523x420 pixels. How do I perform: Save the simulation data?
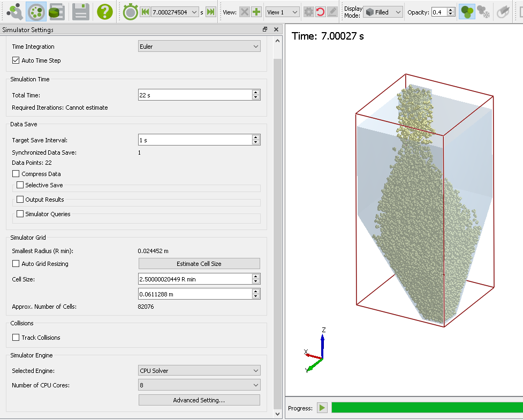pos(80,12)
